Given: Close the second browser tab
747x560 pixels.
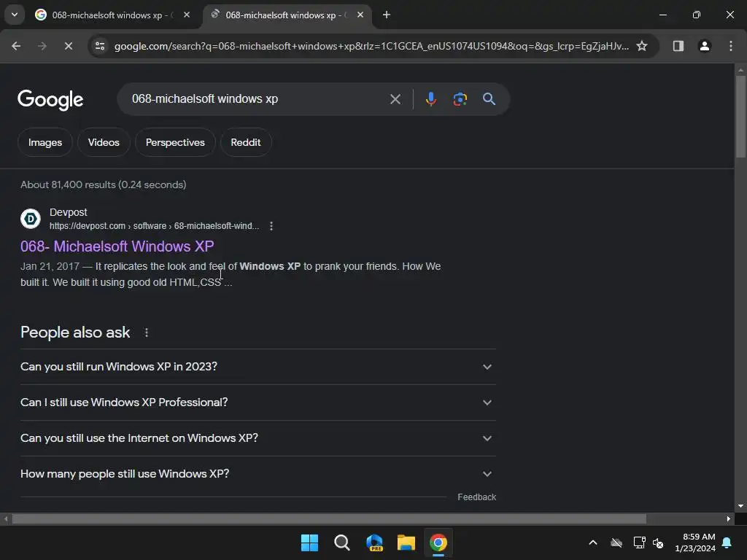Looking at the screenshot, I should click(360, 15).
